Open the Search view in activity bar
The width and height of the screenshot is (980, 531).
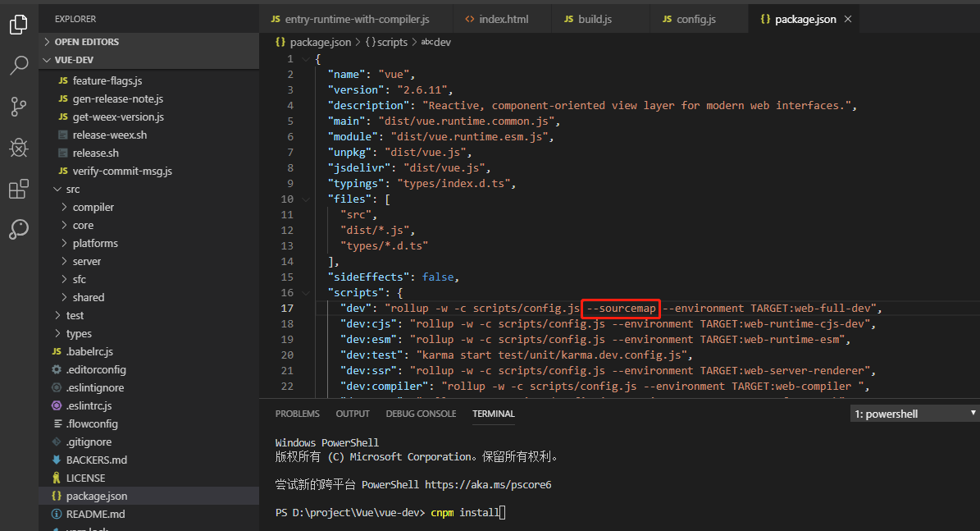click(x=19, y=65)
